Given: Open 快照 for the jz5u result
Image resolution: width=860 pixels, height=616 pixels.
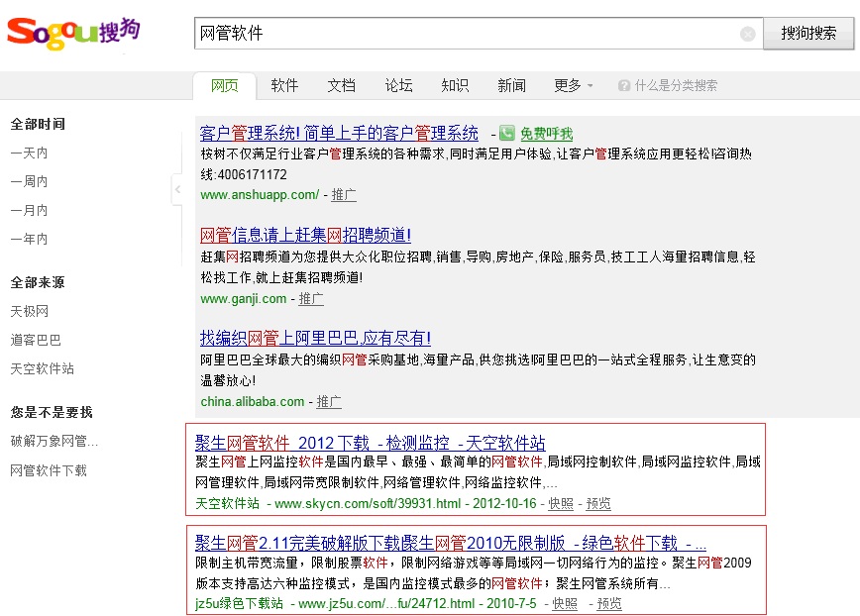Looking at the screenshot, I should point(565,603).
